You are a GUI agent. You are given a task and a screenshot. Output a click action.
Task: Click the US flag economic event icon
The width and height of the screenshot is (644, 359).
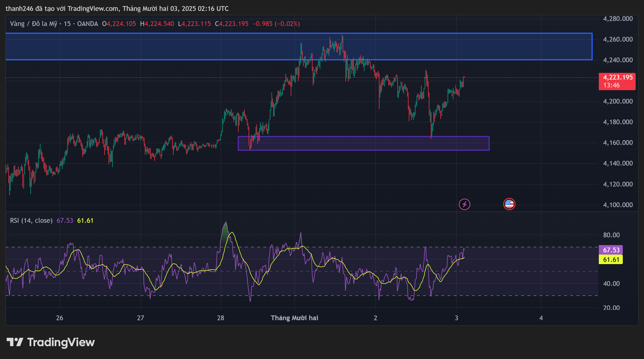coord(509,204)
